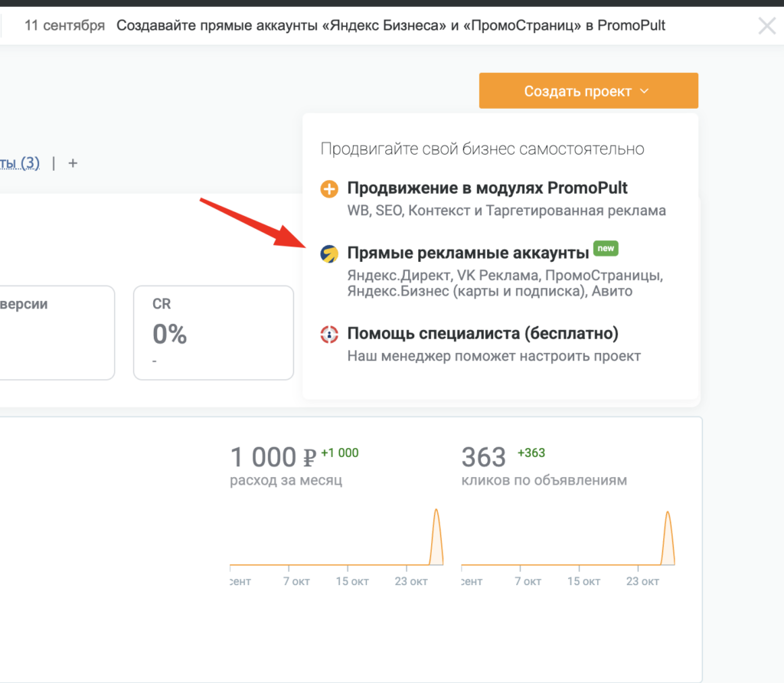Expand the chevron on Создать проект
Image resolution: width=784 pixels, height=683 pixels.
(x=644, y=91)
